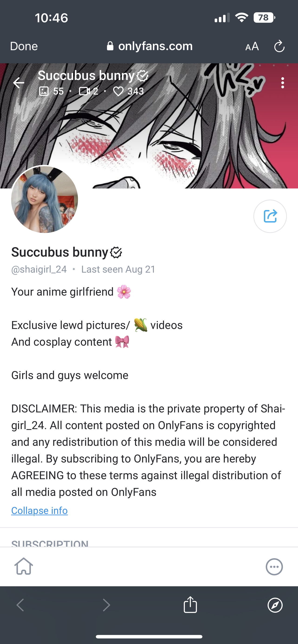
Task: Tap the 343 likes heart counter
Action: coord(128,91)
